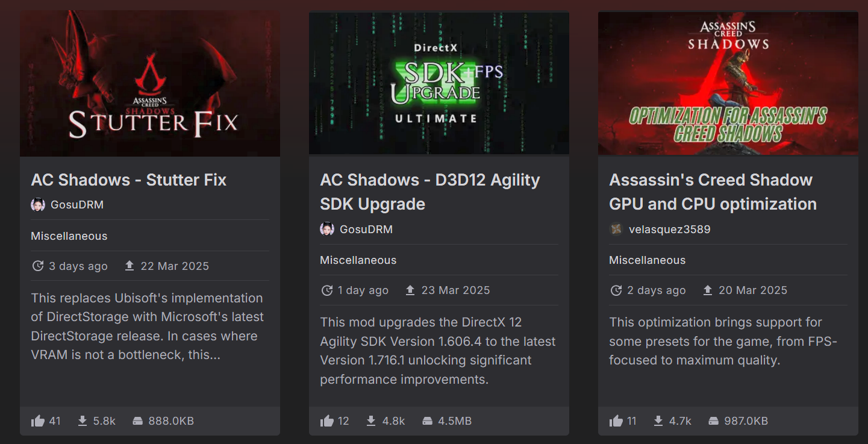Click the 5.8k downloads count

104,421
